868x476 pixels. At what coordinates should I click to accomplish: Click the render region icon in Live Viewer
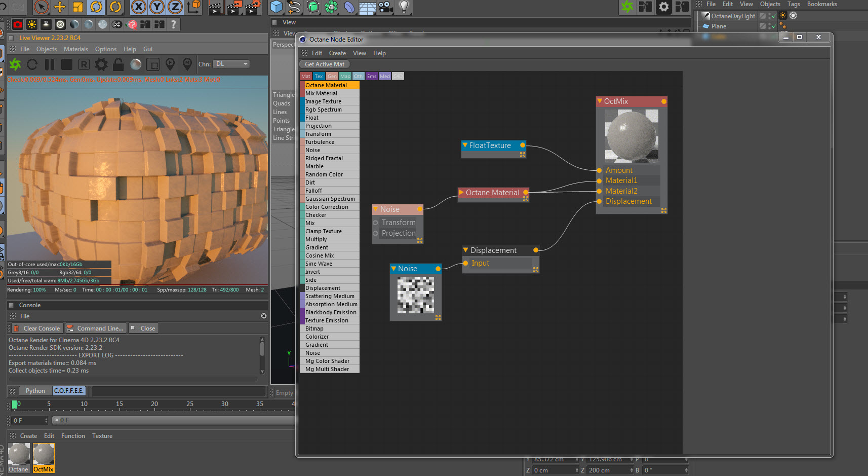[153, 64]
